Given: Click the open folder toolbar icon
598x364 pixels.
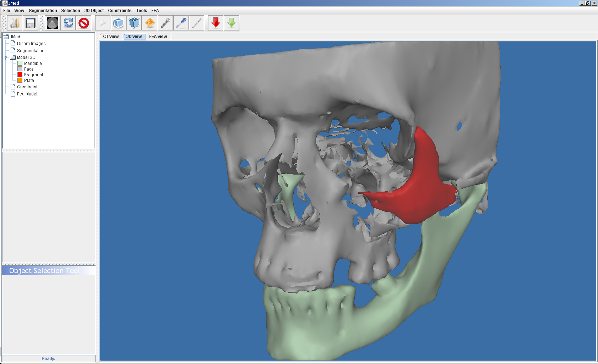Looking at the screenshot, I should pyautogui.click(x=15, y=23).
